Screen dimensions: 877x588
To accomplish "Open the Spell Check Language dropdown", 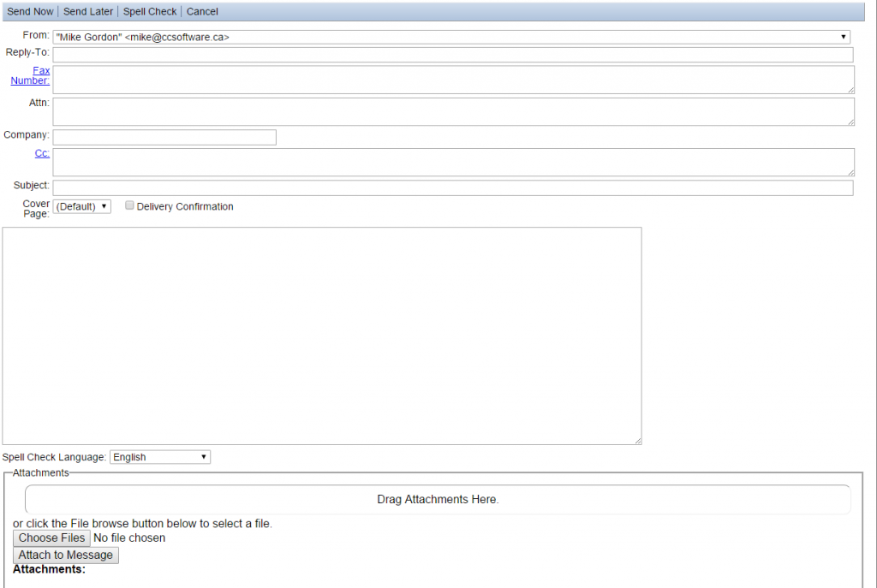I will pyautogui.click(x=159, y=456).
